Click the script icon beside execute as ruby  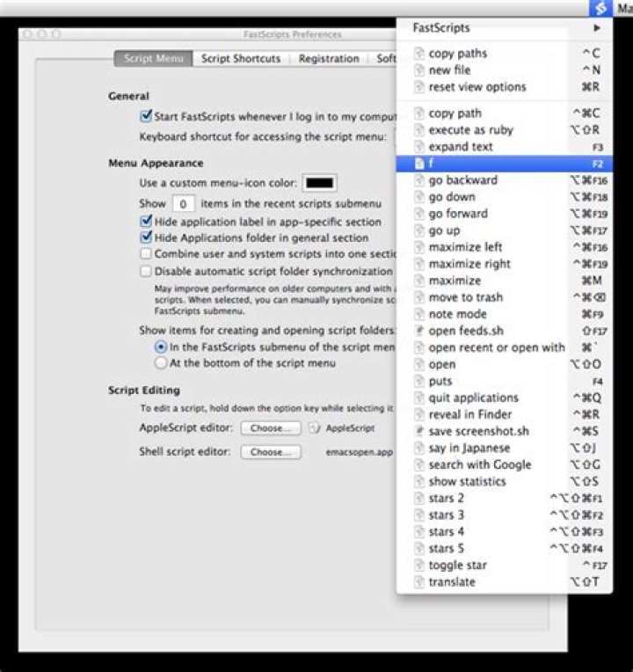[419, 130]
